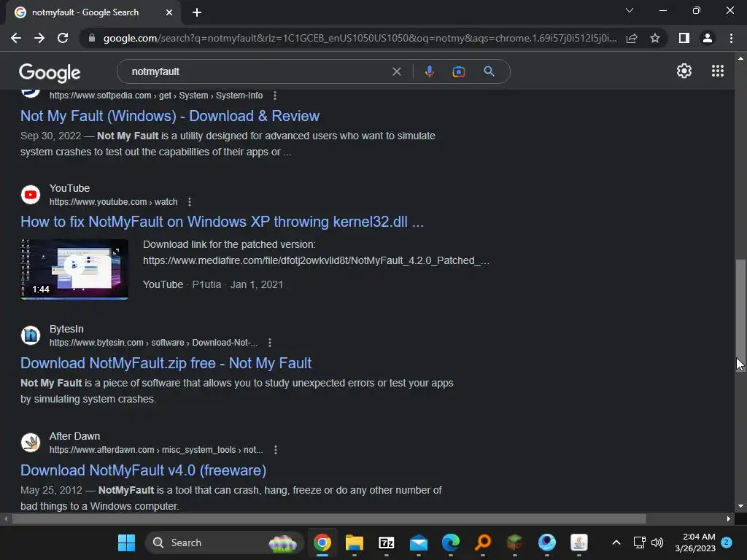The height and width of the screenshot is (560, 747).
Task: Bookmark this tab with star icon
Action: (655, 38)
